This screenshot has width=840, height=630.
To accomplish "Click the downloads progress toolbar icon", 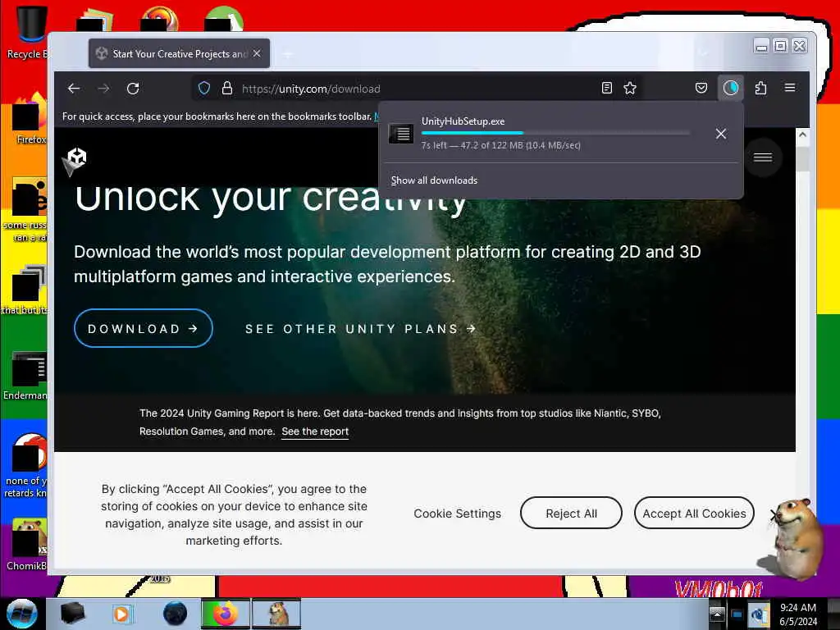I will 731,88.
